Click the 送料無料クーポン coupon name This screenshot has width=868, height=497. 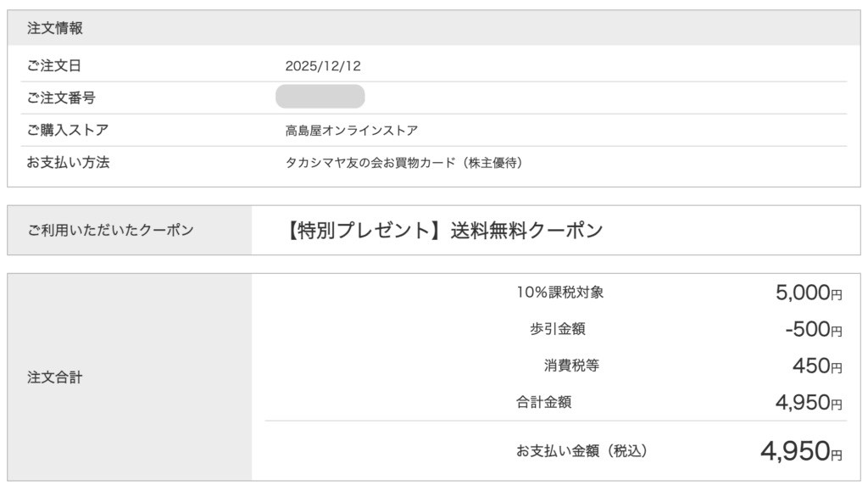coord(445,231)
